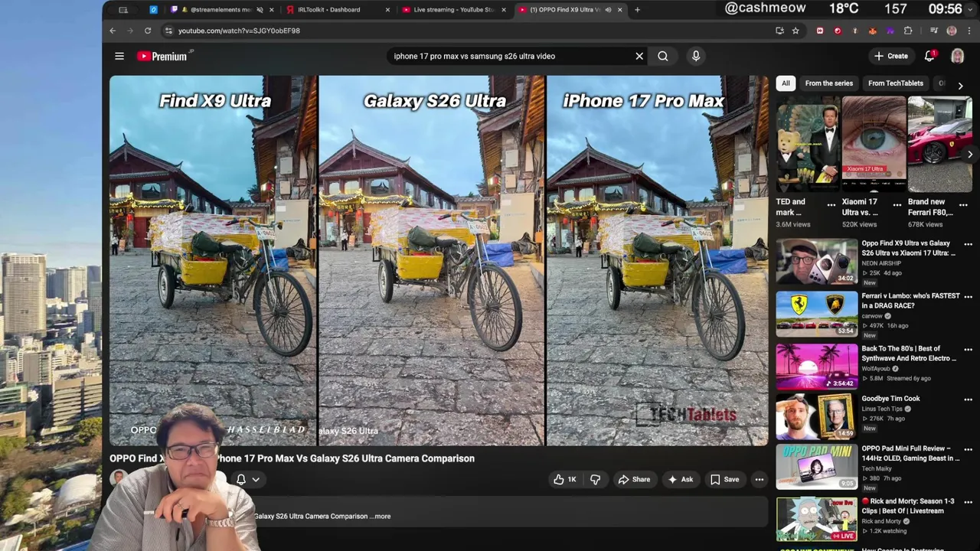The height and width of the screenshot is (551, 980).
Task: Open options for Back To The 80's
Action: point(968,349)
